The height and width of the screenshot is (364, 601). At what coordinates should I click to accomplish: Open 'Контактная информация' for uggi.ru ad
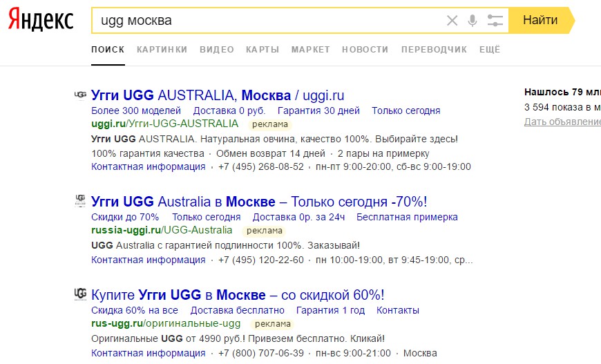tap(149, 166)
